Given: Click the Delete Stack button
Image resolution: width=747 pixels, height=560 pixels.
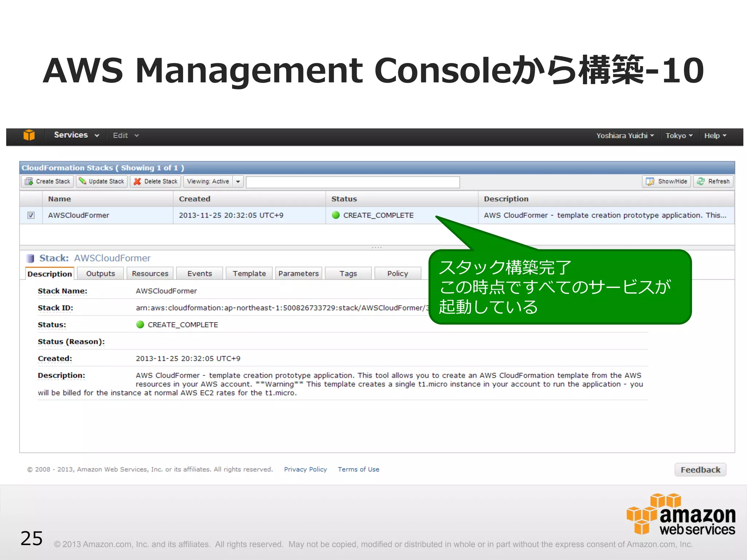Looking at the screenshot, I should coord(156,181).
